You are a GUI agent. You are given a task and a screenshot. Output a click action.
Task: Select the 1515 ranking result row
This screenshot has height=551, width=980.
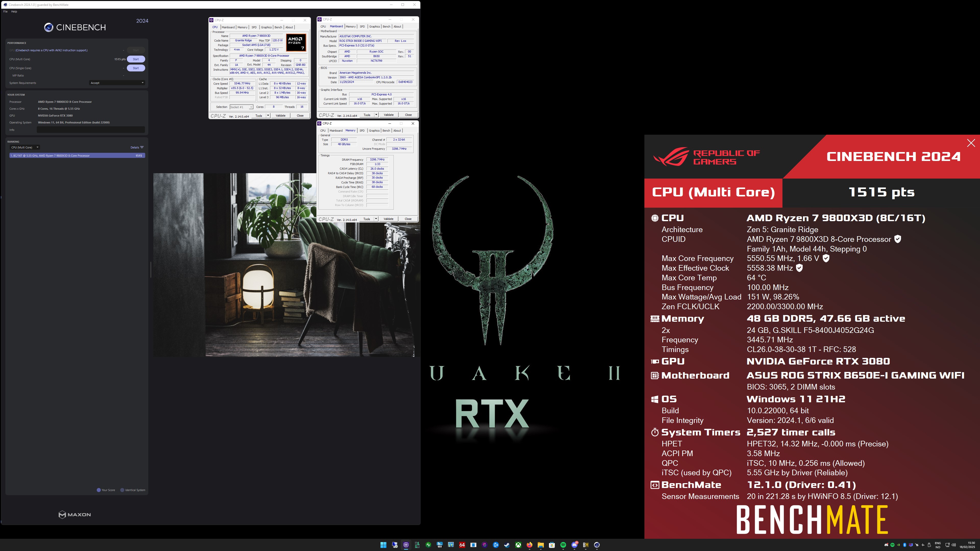pos(77,156)
